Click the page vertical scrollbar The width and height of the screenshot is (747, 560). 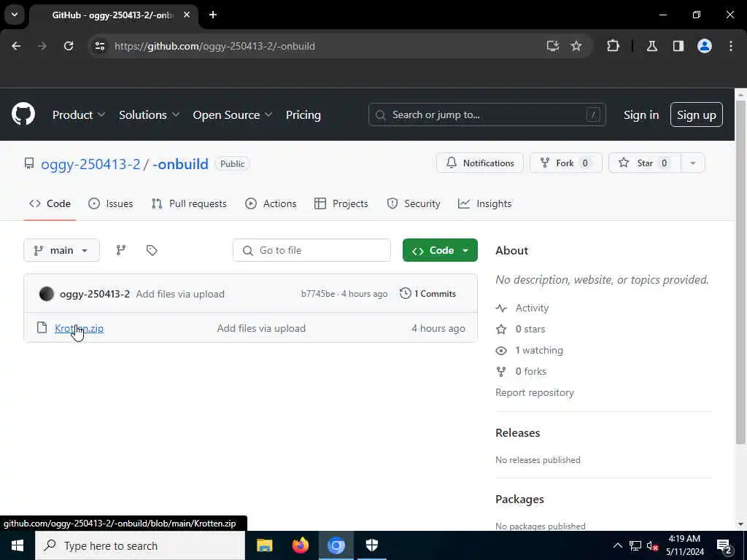[740, 273]
